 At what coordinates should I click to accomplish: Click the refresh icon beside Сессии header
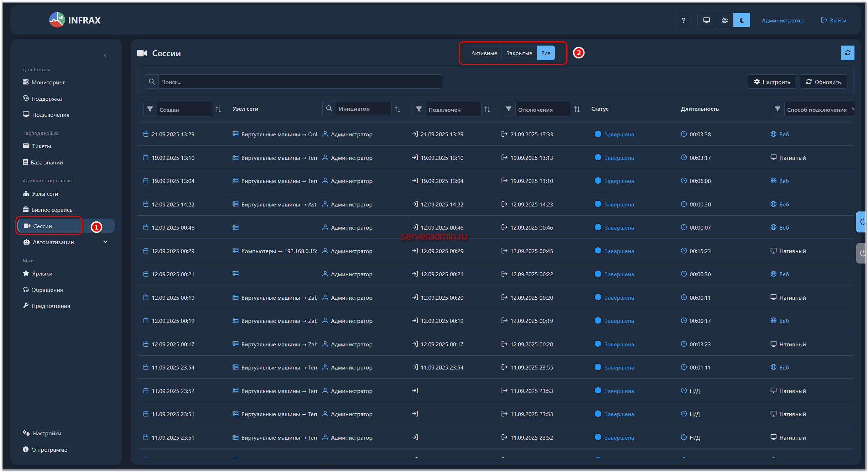click(x=847, y=53)
